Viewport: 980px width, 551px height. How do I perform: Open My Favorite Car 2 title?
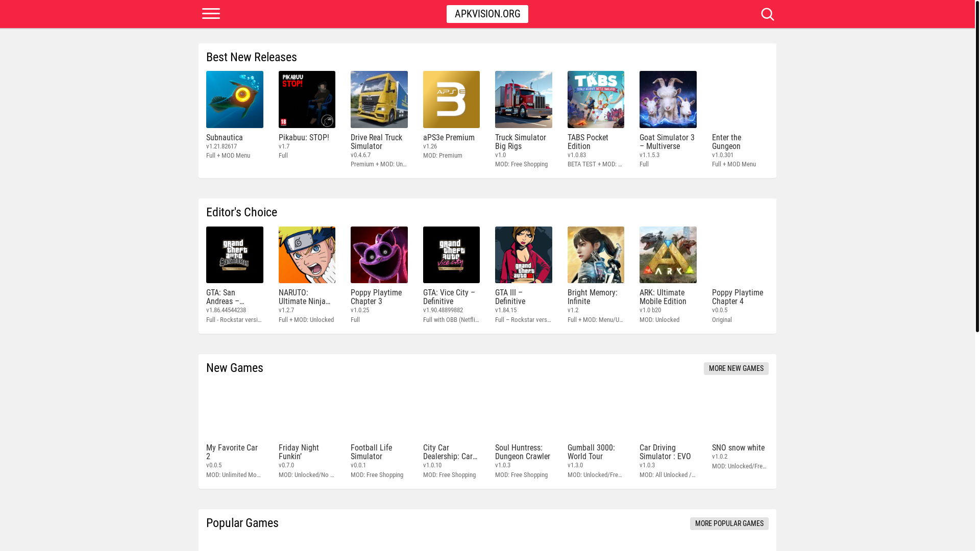coord(232,452)
